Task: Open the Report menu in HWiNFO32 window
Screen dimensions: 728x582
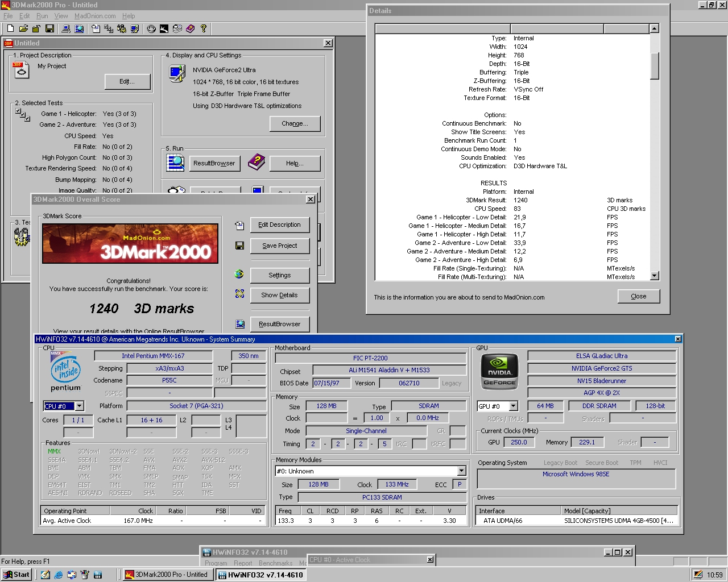Action: tap(243, 563)
